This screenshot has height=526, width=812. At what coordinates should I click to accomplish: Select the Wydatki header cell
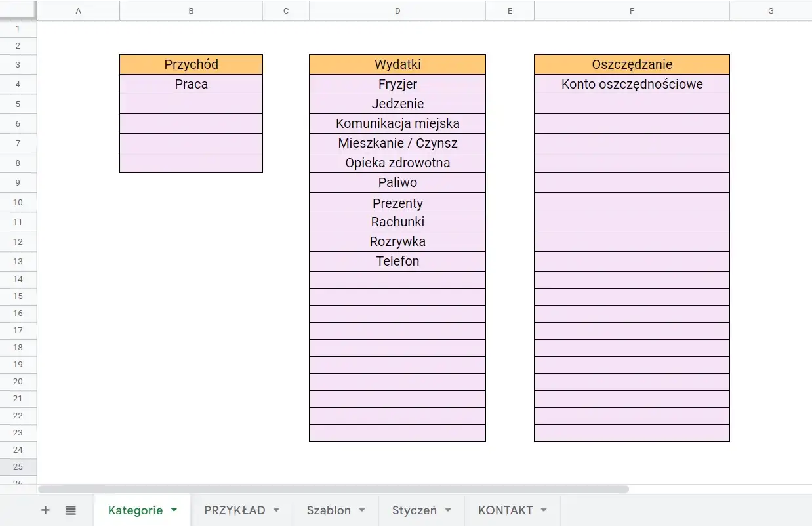pyautogui.click(x=397, y=64)
